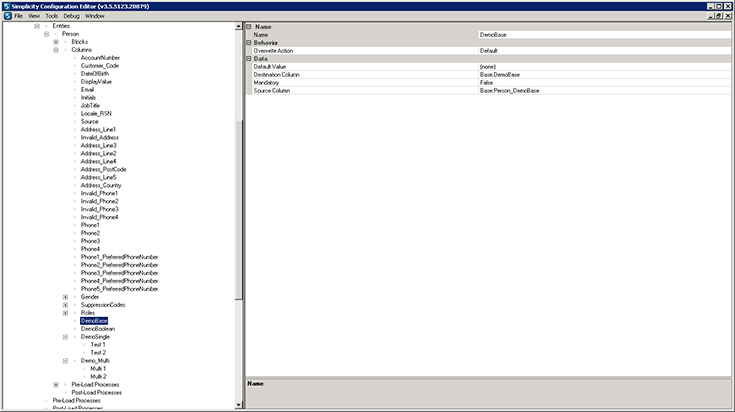Collapse the DemoSingle tree node
This screenshot has height=412, width=735.
[65, 337]
